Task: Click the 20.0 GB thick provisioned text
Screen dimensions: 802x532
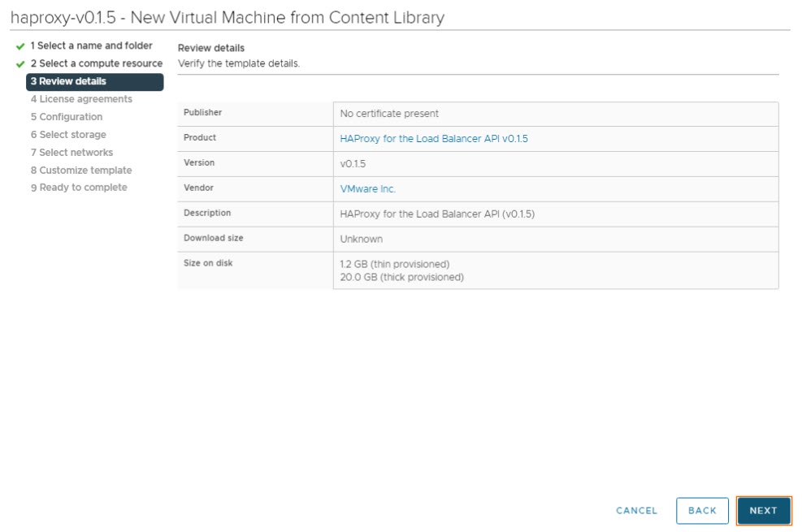Action: [401, 277]
